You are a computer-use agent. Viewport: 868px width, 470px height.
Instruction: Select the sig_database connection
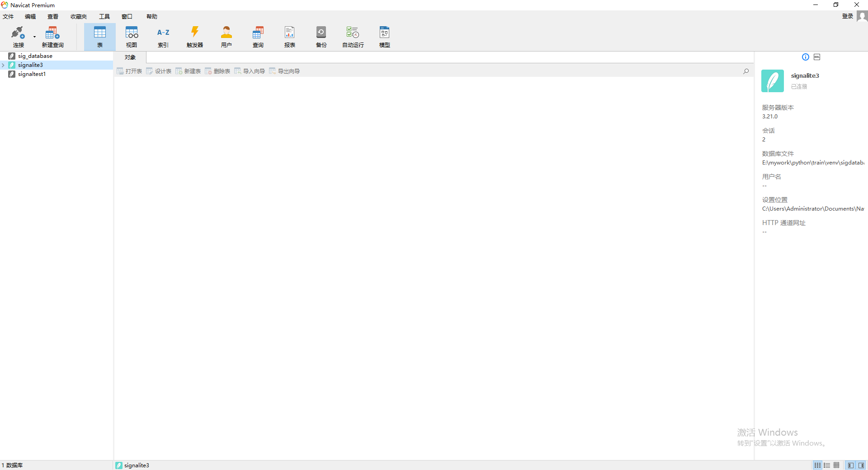tap(35, 56)
